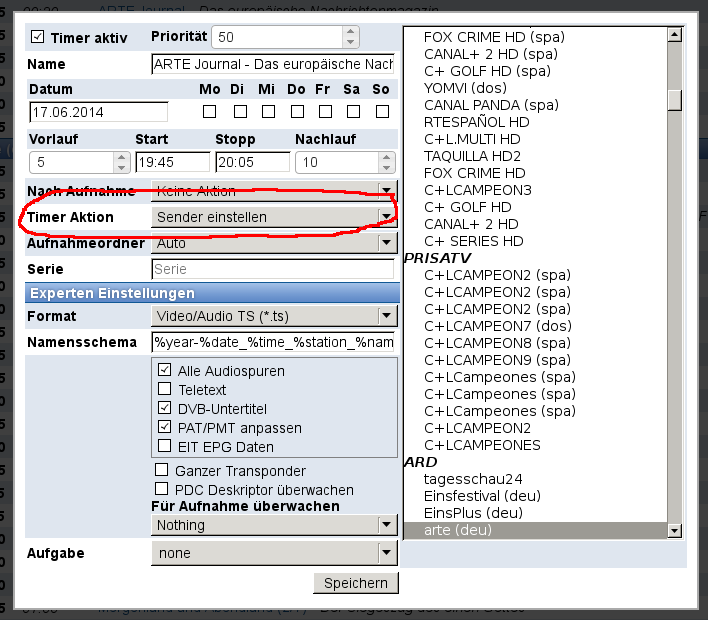Increase Nachlauf with up arrow
708x620 pixels.
(x=383, y=156)
